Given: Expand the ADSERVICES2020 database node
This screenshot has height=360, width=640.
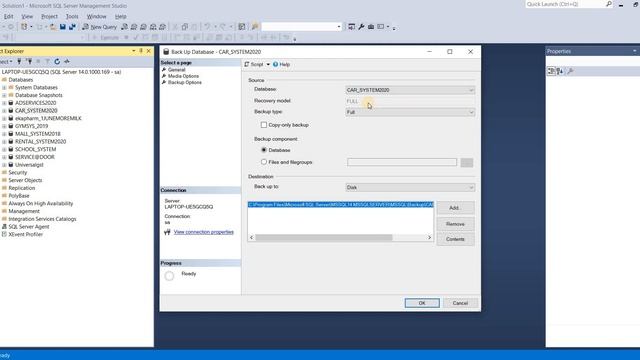Looking at the screenshot, I should tap(4, 103).
